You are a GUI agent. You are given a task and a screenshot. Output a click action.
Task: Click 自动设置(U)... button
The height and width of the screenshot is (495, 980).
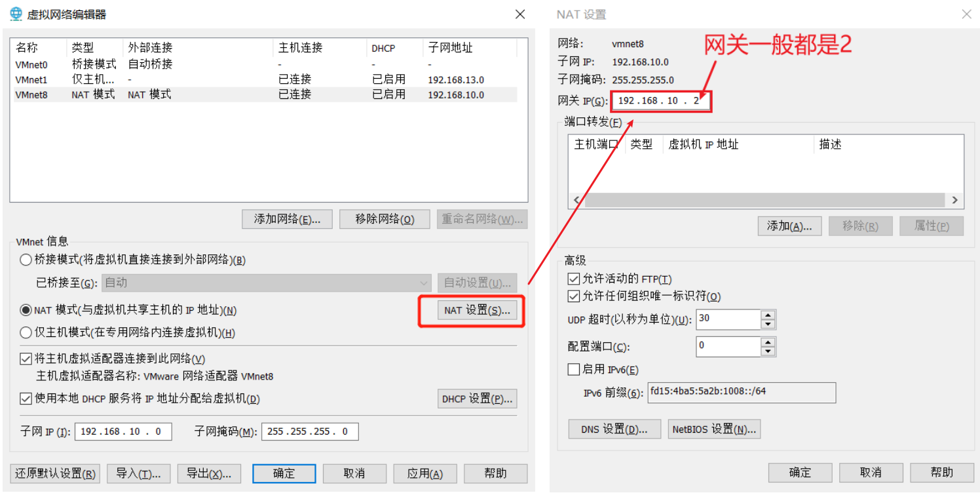pyautogui.click(x=477, y=283)
